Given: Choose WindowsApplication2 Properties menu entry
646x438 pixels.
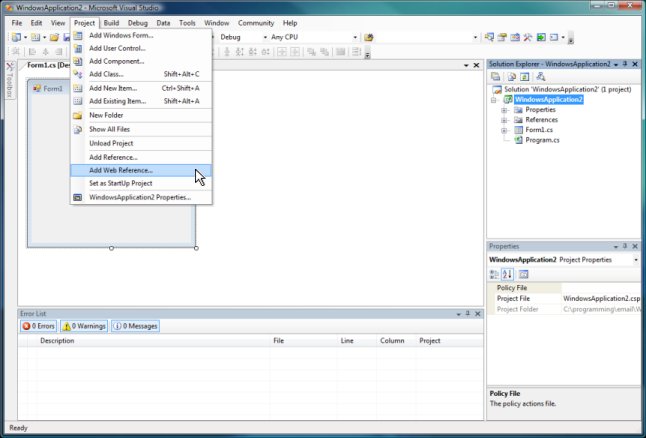Looking at the screenshot, I should [x=141, y=197].
